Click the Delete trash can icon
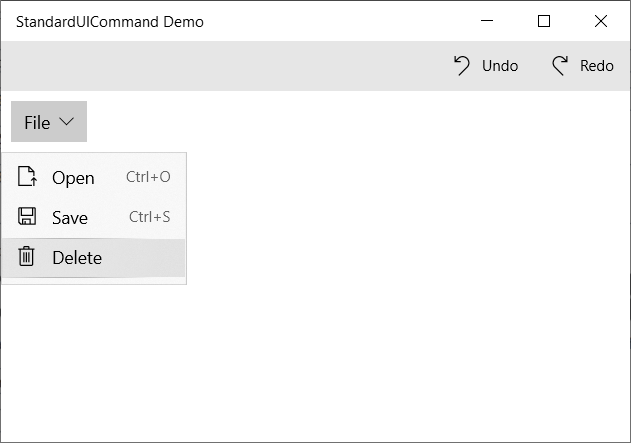The image size is (631, 443). tap(27, 257)
